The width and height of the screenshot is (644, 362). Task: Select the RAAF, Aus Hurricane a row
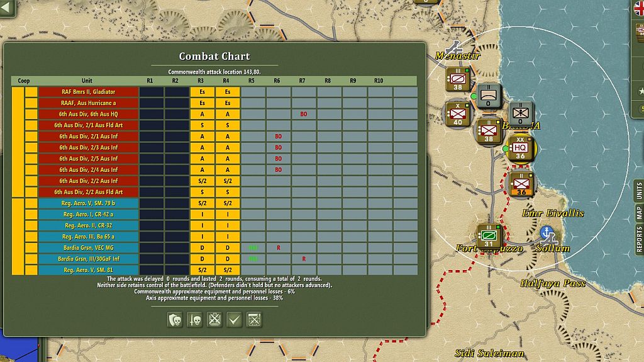(x=88, y=103)
